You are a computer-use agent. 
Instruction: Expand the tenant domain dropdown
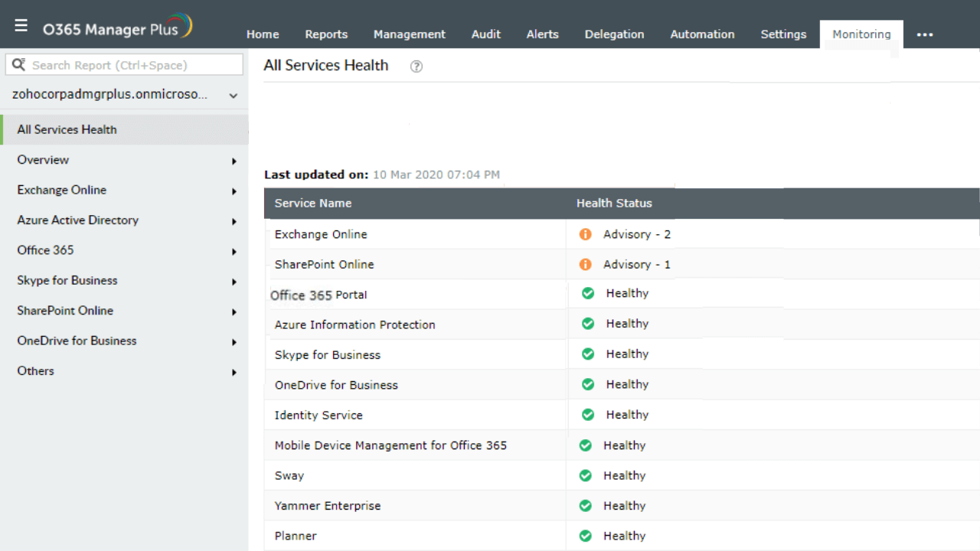[x=234, y=96]
